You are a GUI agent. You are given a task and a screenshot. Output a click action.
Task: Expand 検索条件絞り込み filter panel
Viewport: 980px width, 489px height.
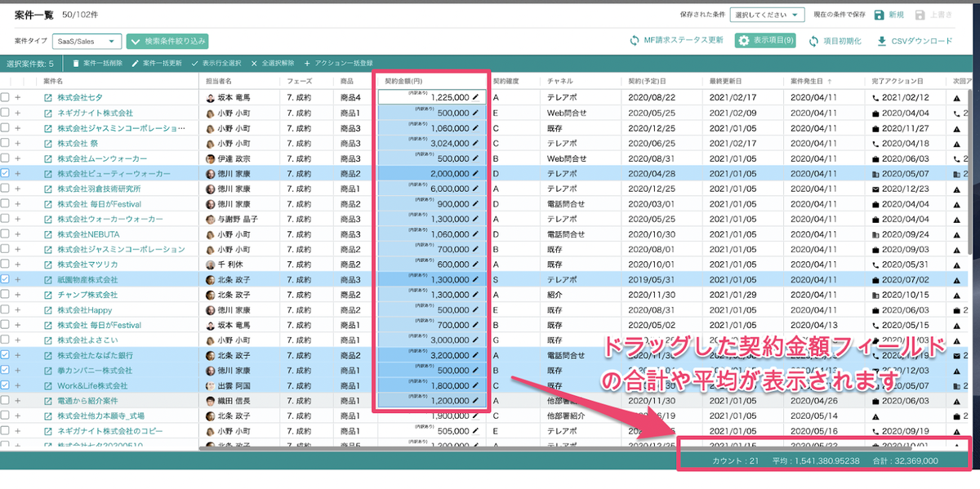pos(167,41)
